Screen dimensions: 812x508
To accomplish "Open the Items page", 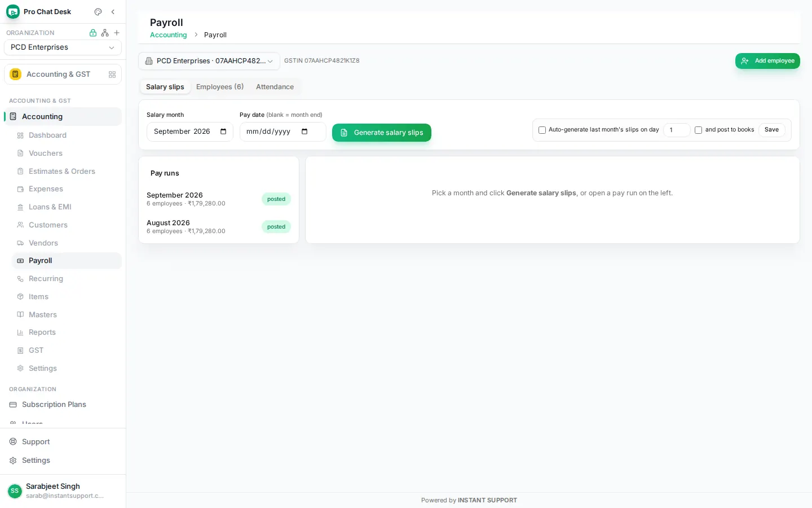I will [67, 297].
